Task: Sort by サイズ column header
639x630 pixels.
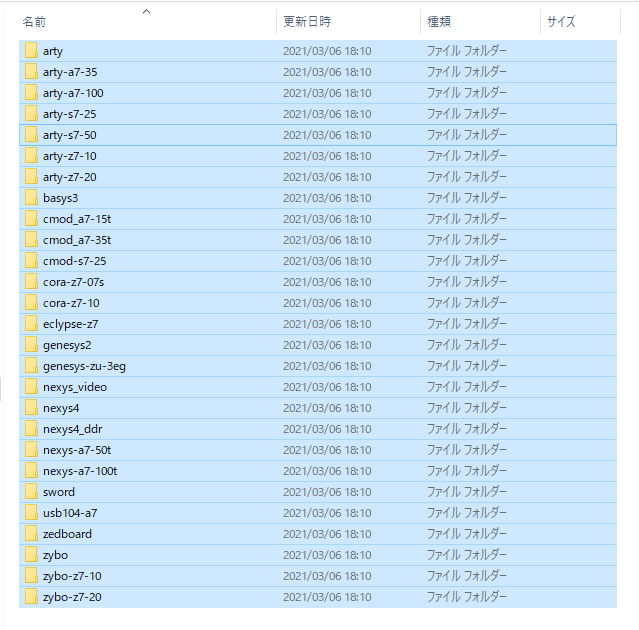Action: point(560,21)
